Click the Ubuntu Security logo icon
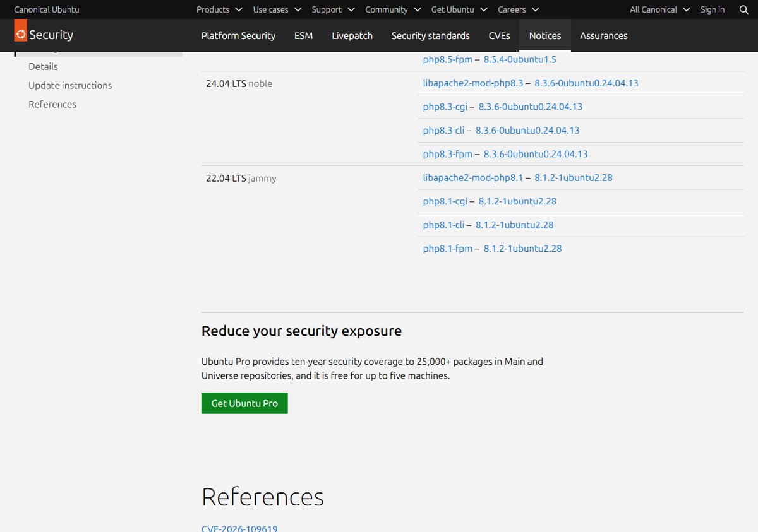Image resolution: width=758 pixels, height=532 pixels. (x=21, y=31)
